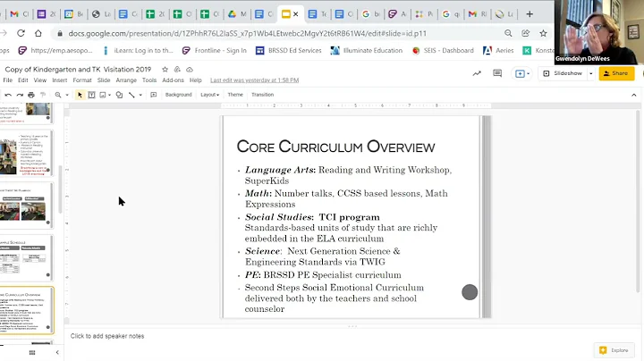Close the active Google Slides browser tab
The width and height of the screenshot is (644, 361).
point(296,14)
